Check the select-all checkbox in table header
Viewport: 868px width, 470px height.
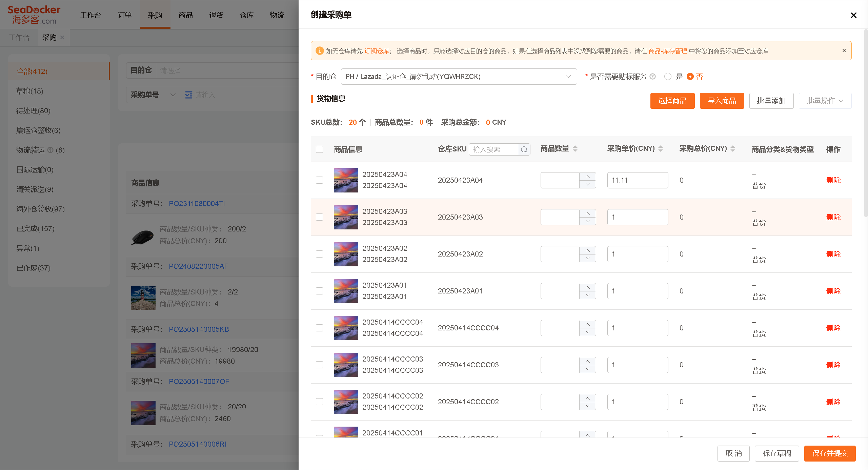(x=319, y=149)
